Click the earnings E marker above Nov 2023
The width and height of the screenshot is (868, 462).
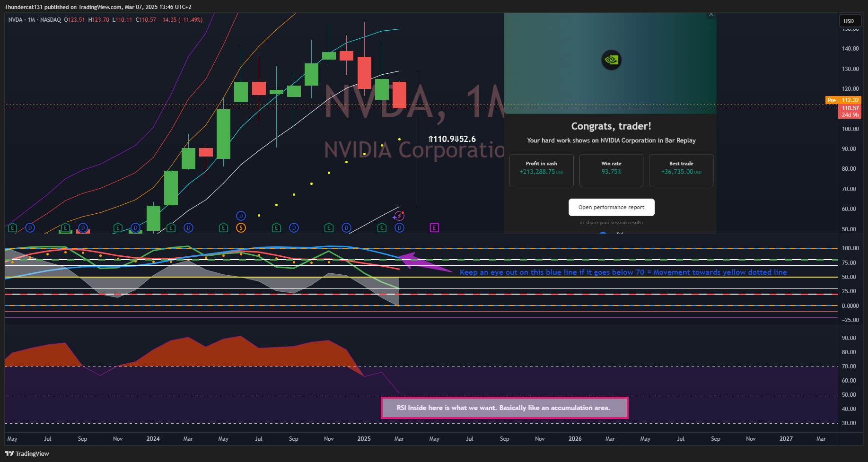tap(118, 228)
